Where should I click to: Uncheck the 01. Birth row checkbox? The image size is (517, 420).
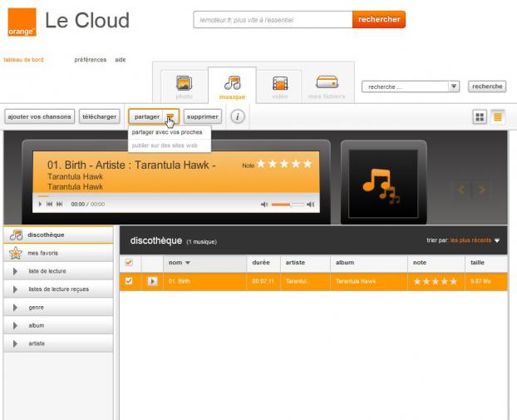pos(128,281)
